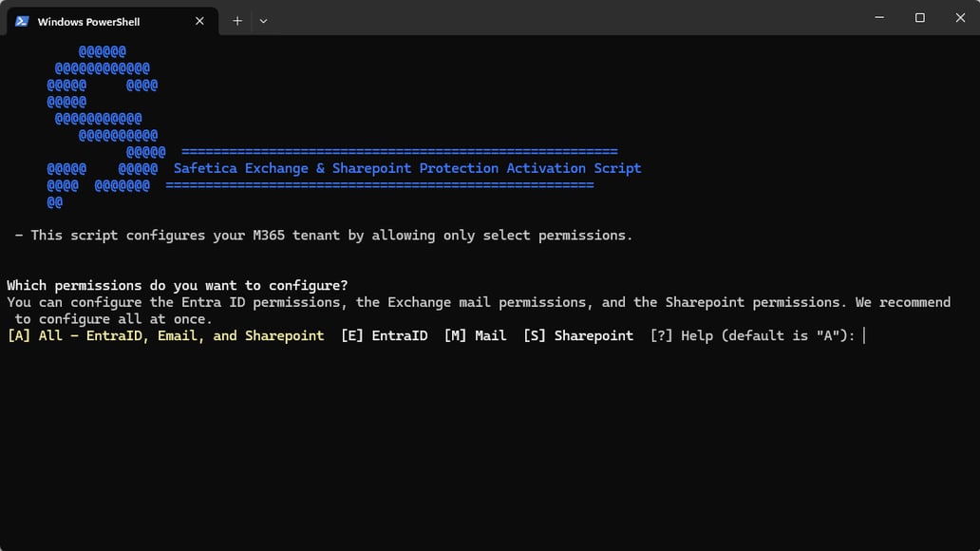
Task: Click the window close X icon
Action: pyautogui.click(x=960, y=17)
